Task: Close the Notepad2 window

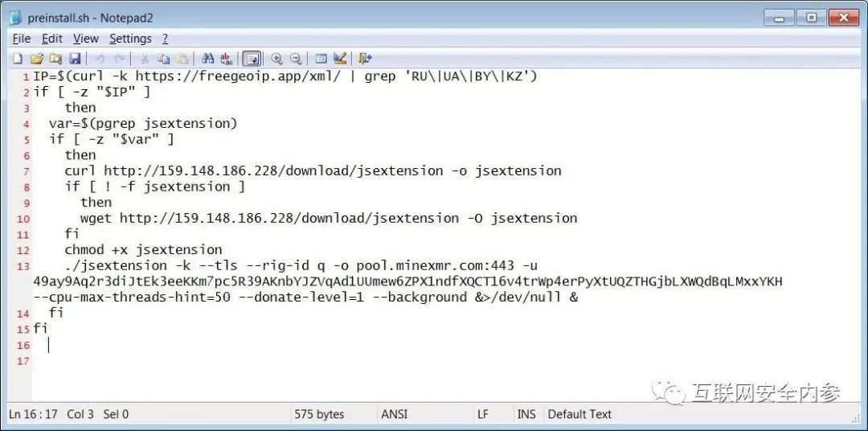Action: [x=844, y=18]
